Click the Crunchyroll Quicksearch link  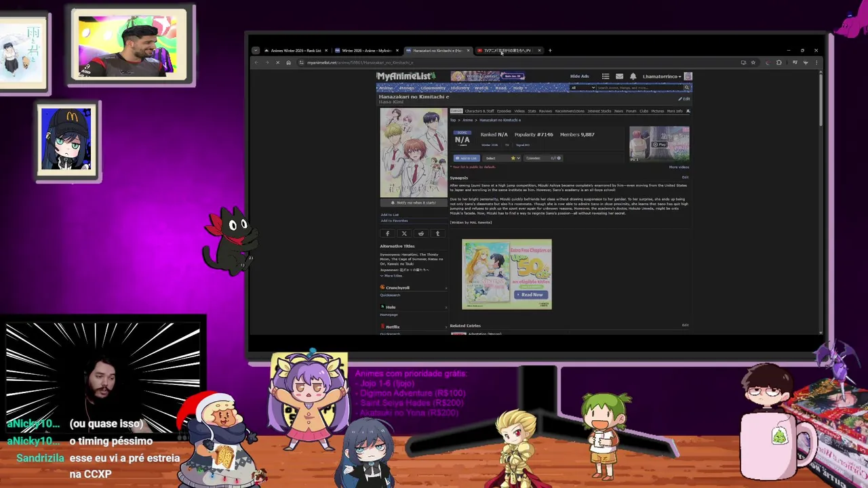pos(391,295)
